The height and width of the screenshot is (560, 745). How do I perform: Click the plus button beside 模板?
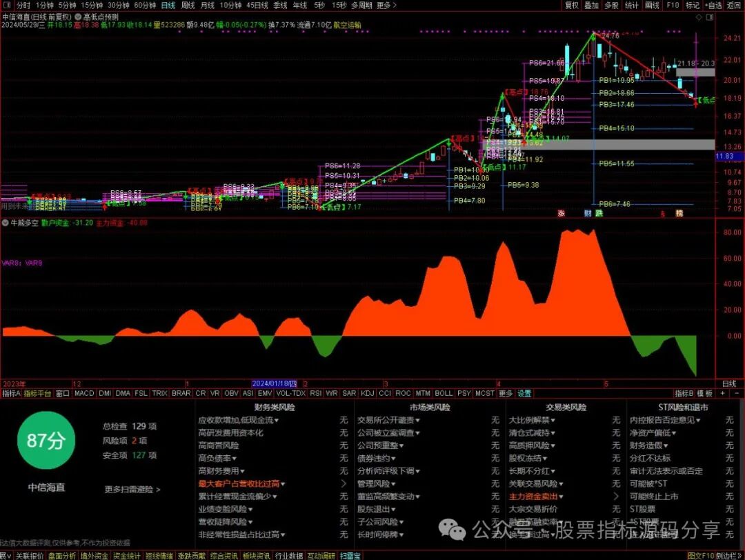pos(723,393)
